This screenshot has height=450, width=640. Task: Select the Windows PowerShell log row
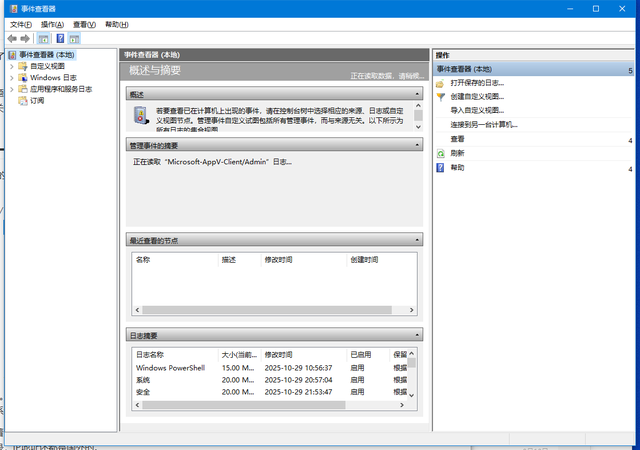[x=271, y=368]
